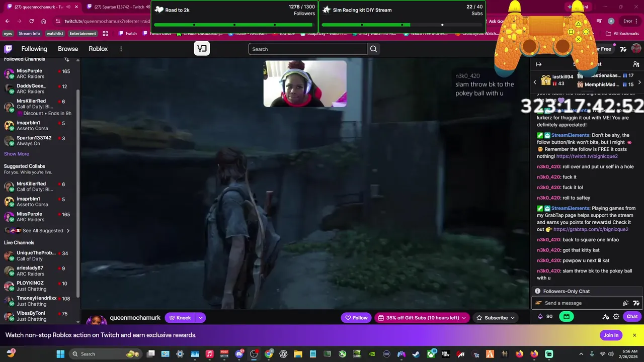Open the Roblox nav item
The height and width of the screenshot is (362, 644).
[x=98, y=49]
